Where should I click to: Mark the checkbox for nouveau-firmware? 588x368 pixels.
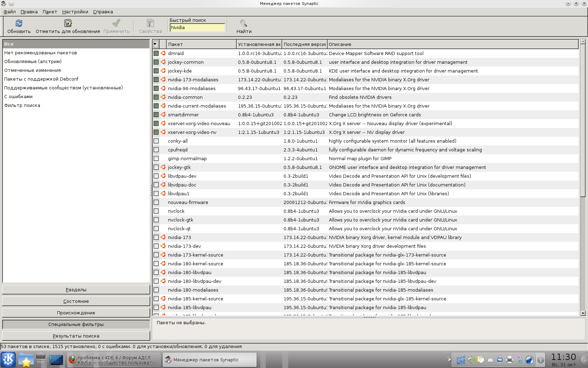tap(156, 202)
